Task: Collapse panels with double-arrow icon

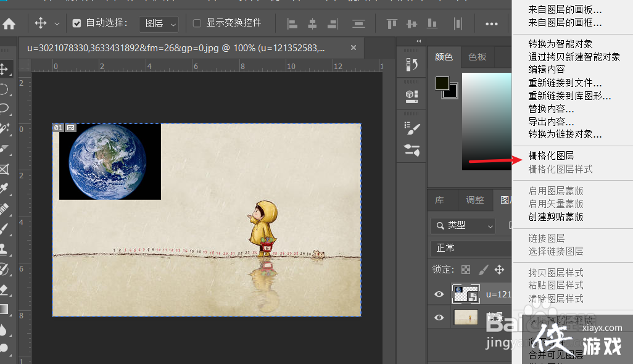Action: pyautogui.click(x=419, y=41)
